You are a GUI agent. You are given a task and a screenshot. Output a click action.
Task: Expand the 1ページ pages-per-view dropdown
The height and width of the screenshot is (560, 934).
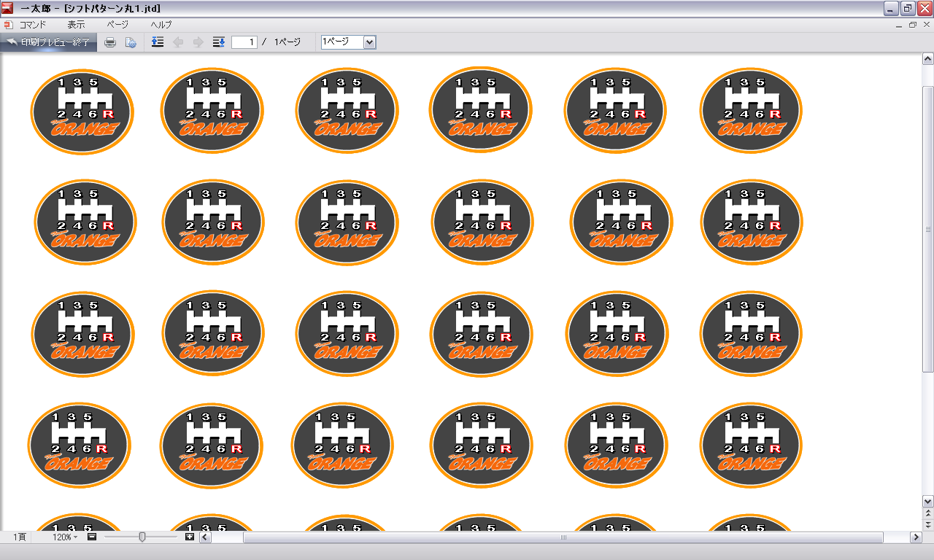pyautogui.click(x=369, y=42)
